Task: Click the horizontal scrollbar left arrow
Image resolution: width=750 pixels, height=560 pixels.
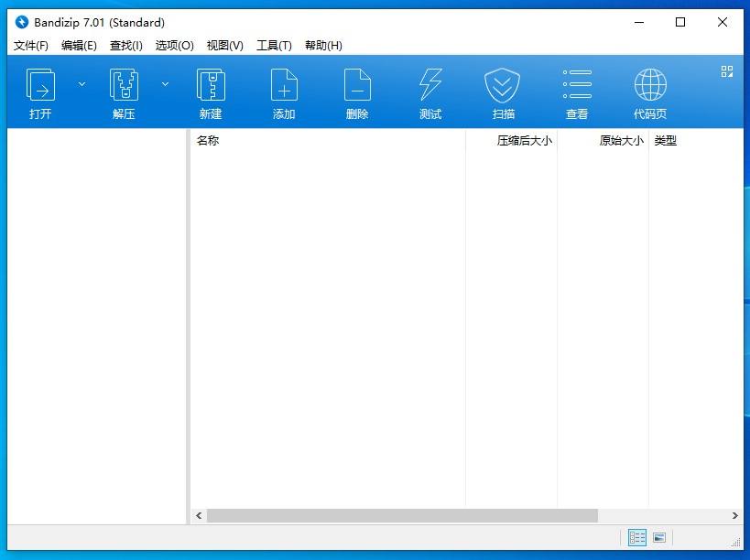Action: click(199, 515)
